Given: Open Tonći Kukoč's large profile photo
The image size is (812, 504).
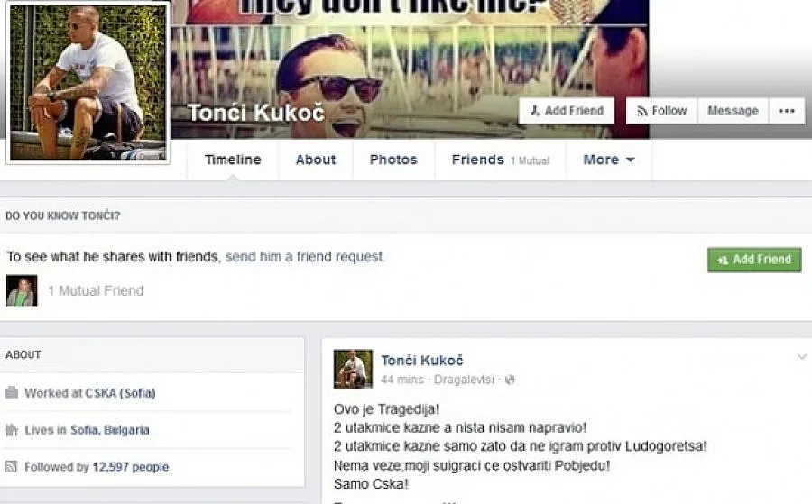Looking at the screenshot, I should 88,82.
